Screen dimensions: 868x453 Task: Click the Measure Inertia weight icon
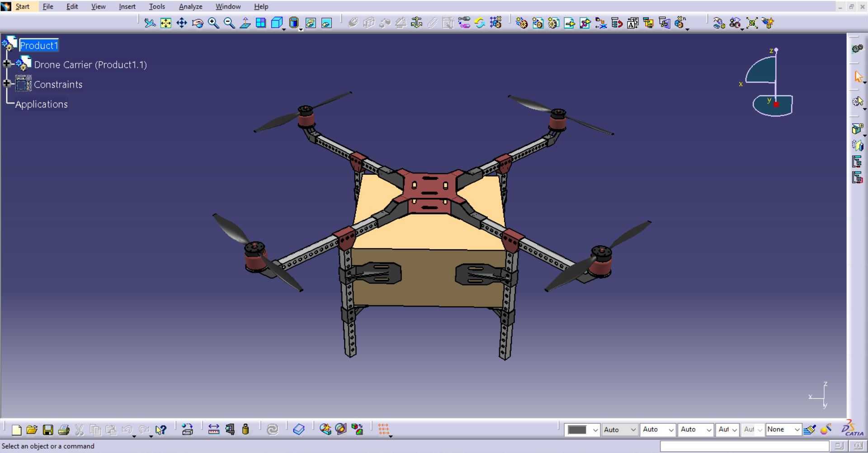pos(245,430)
